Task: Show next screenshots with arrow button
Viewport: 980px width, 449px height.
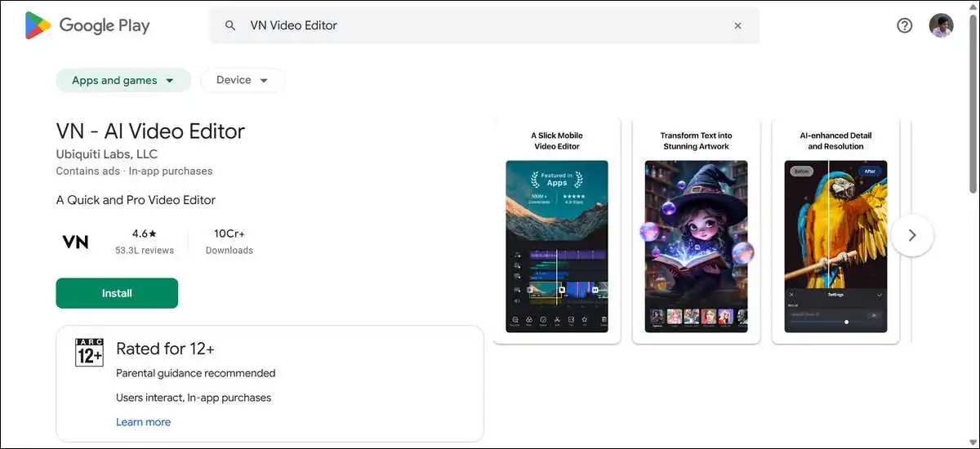Action: 912,235
